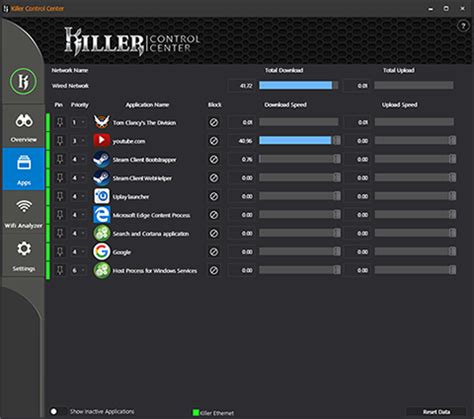Adjust Steam Client Bootstrapper download slider
Screen dimensions: 474x419
(337, 159)
